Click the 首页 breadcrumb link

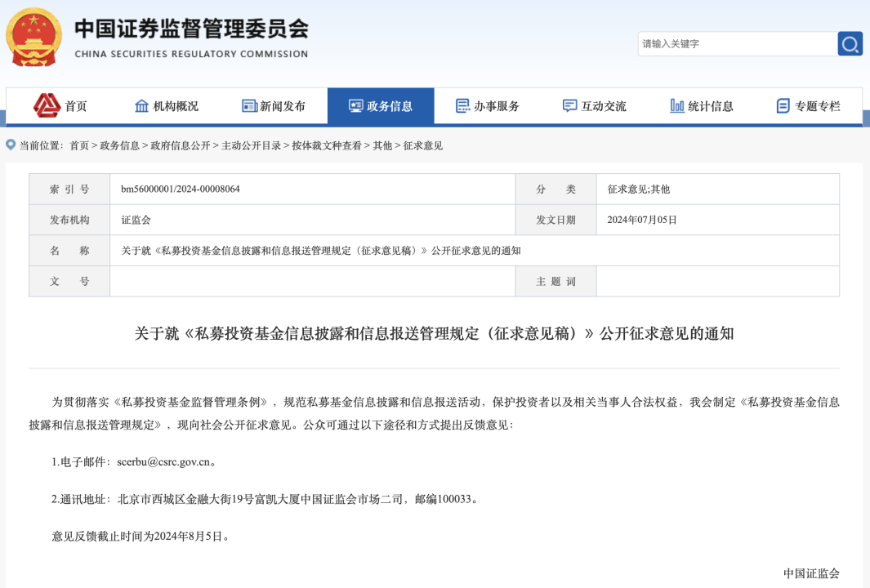pos(79,145)
